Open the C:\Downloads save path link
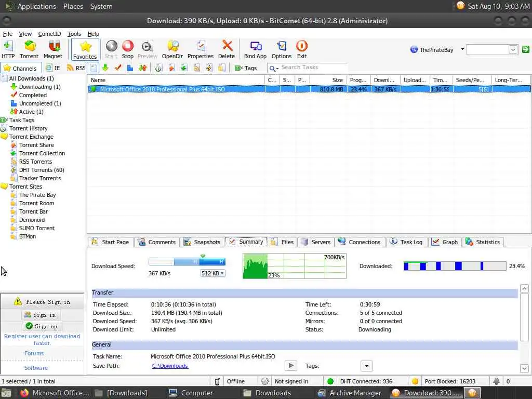 coord(170,366)
